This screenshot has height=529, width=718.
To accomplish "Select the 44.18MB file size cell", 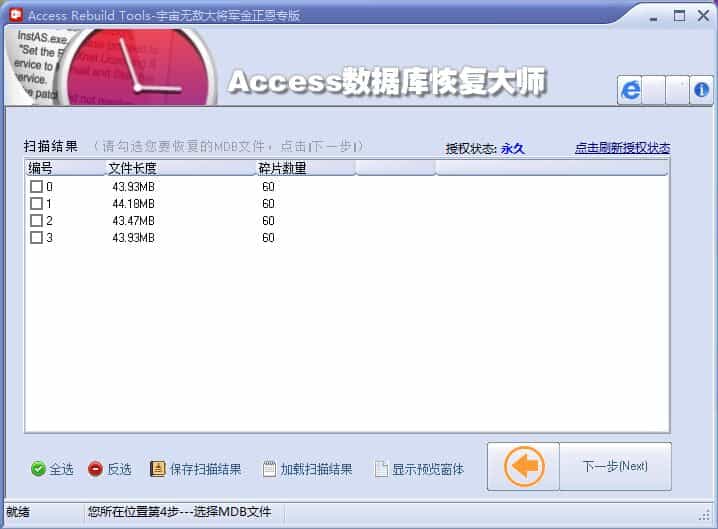I will click(133, 203).
